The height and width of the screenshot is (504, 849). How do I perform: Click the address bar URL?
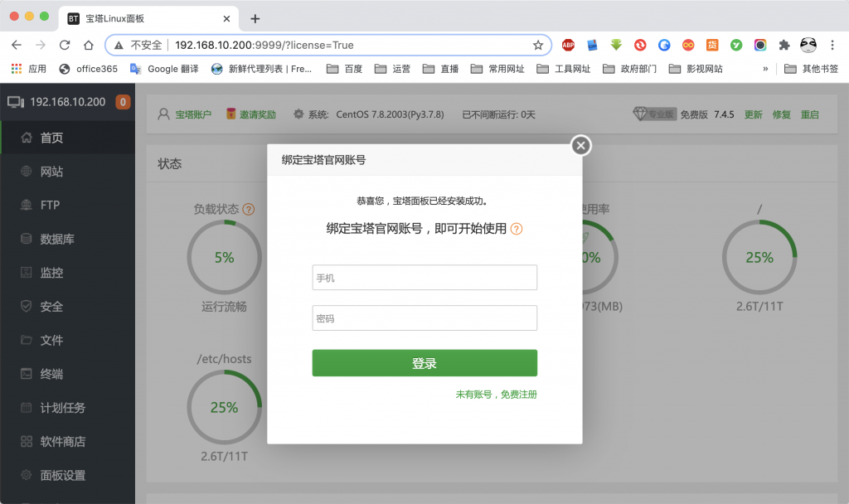(264, 45)
